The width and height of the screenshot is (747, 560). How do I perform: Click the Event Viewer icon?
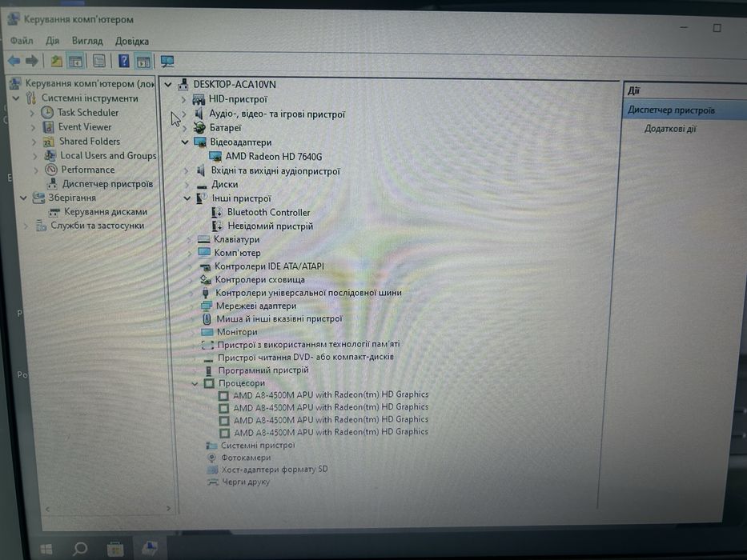point(48,127)
